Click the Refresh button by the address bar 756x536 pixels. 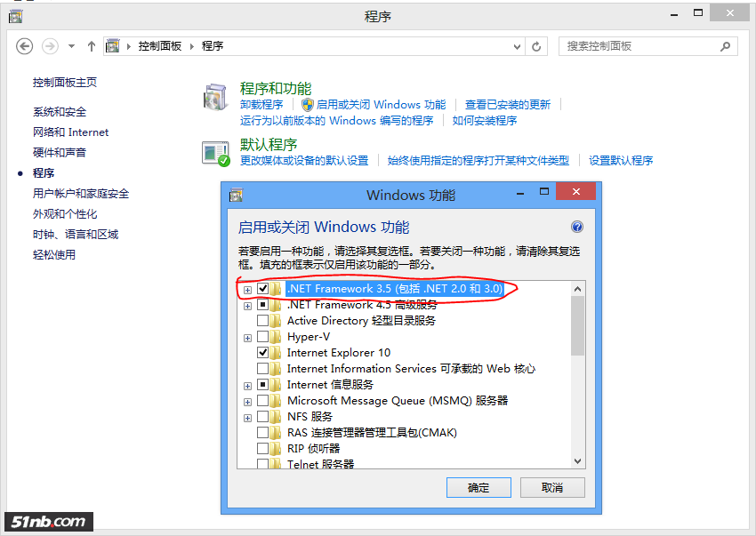coord(536,47)
